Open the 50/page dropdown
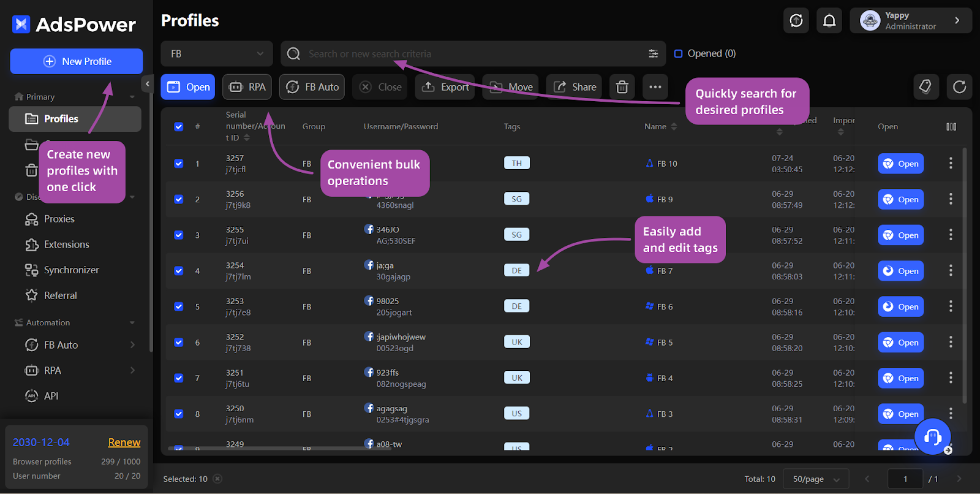This screenshot has width=980, height=494. [816, 479]
